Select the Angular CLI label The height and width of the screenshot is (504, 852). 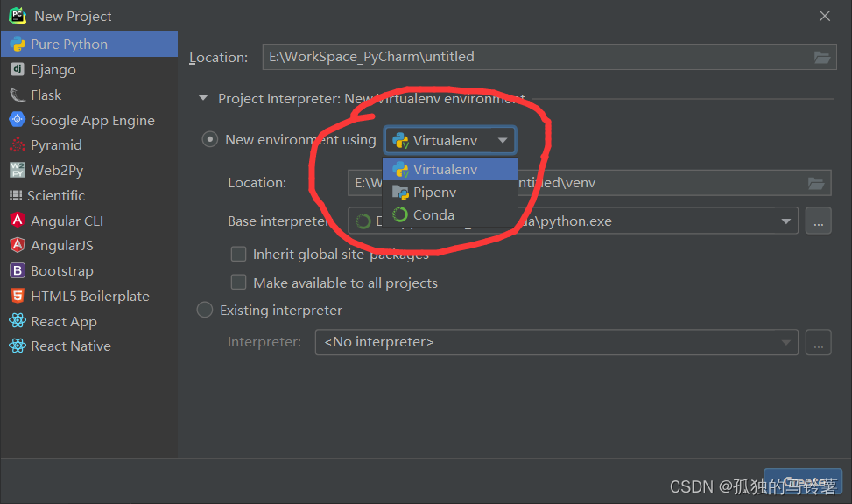tap(67, 221)
